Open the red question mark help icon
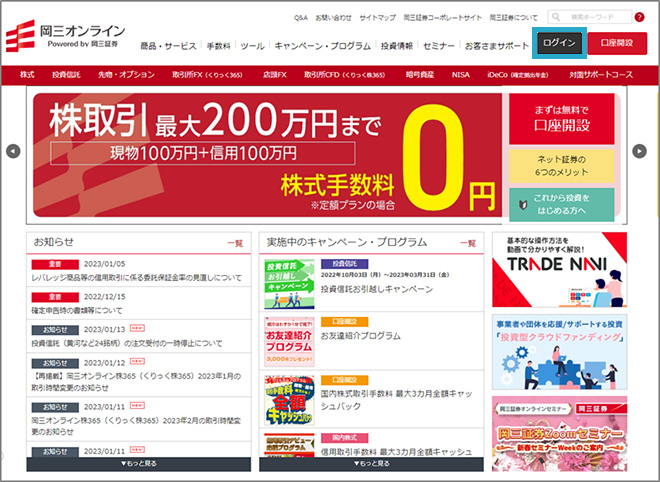 [x=639, y=17]
